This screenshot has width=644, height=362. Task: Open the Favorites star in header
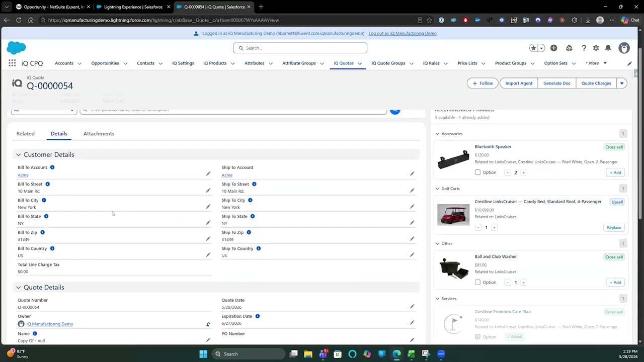(533, 48)
